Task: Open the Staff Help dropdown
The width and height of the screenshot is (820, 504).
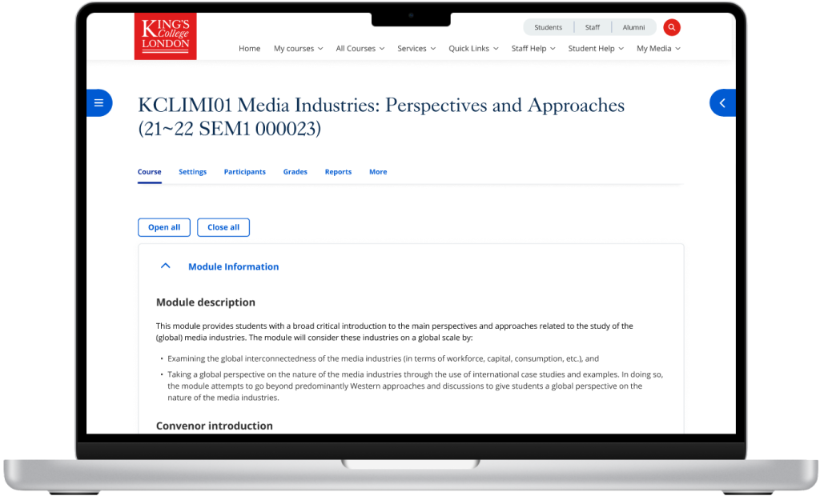Action: pos(533,49)
